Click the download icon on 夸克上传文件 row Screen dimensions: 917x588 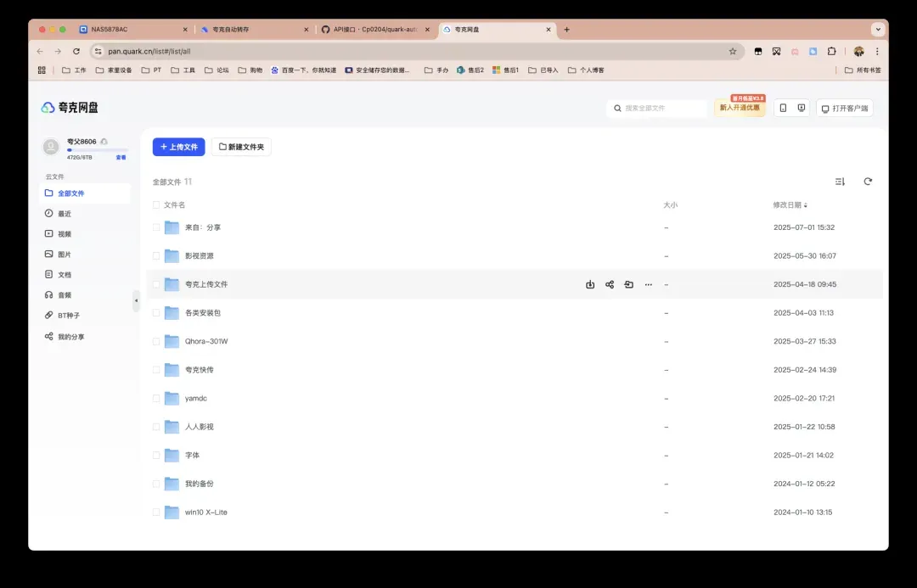pyautogui.click(x=590, y=285)
